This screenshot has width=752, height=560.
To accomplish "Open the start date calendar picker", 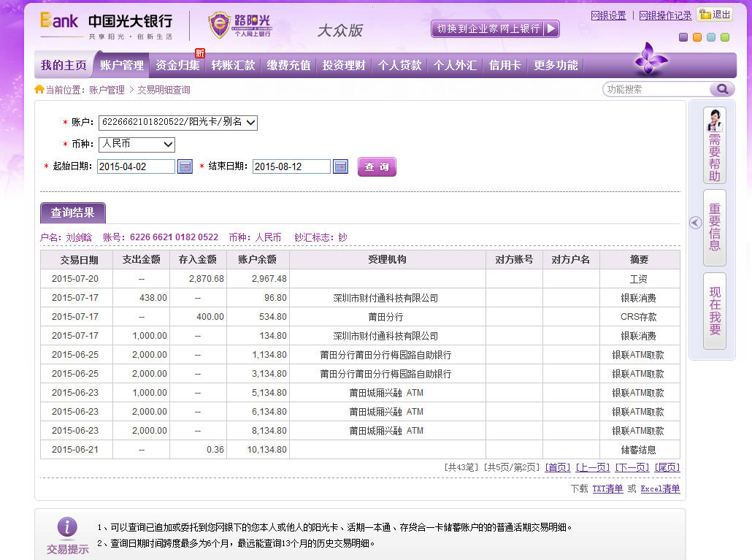I will tap(185, 166).
